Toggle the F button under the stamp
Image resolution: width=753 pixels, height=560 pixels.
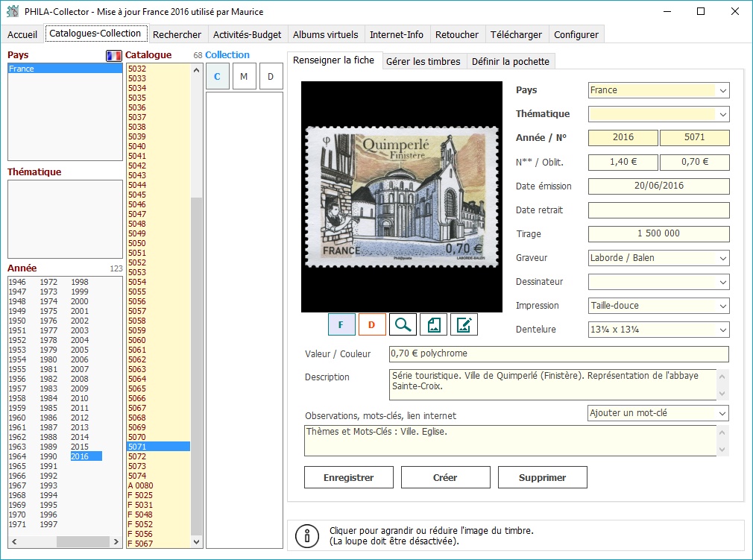(341, 324)
